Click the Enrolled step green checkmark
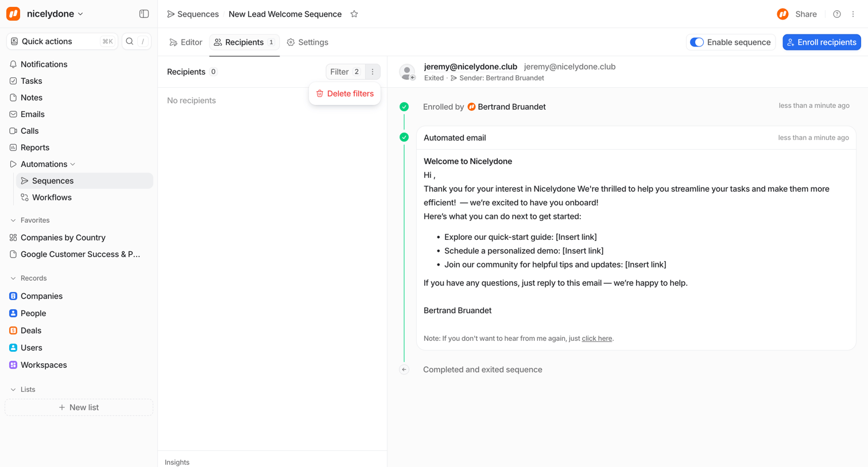Image resolution: width=868 pixels, height=467 pixels. point(404,107)
